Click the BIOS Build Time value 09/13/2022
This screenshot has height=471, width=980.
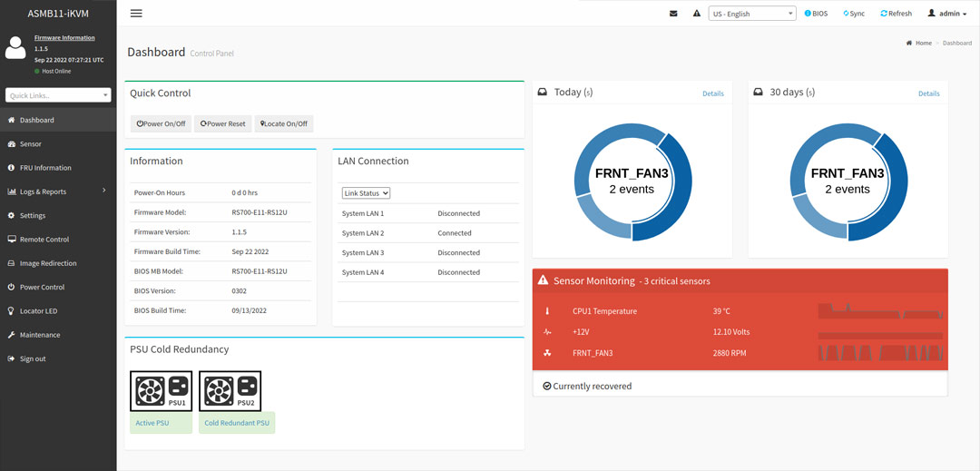point(249,310)
